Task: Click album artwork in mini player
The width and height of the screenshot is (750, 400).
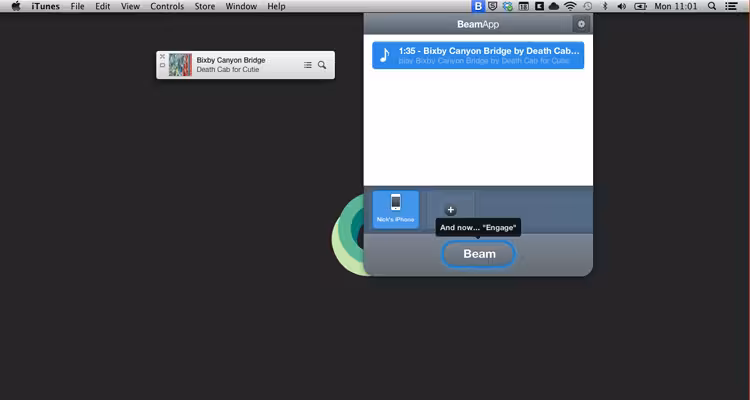Action: (180, 65)
